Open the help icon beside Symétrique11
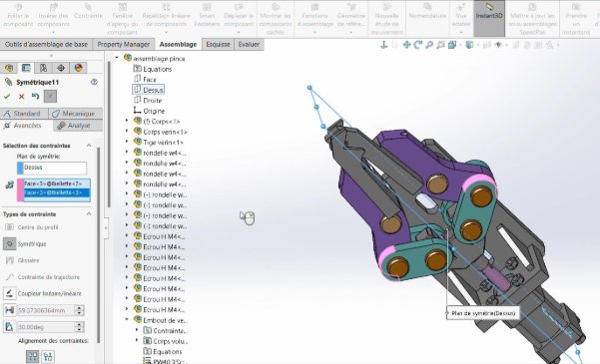 94,82
